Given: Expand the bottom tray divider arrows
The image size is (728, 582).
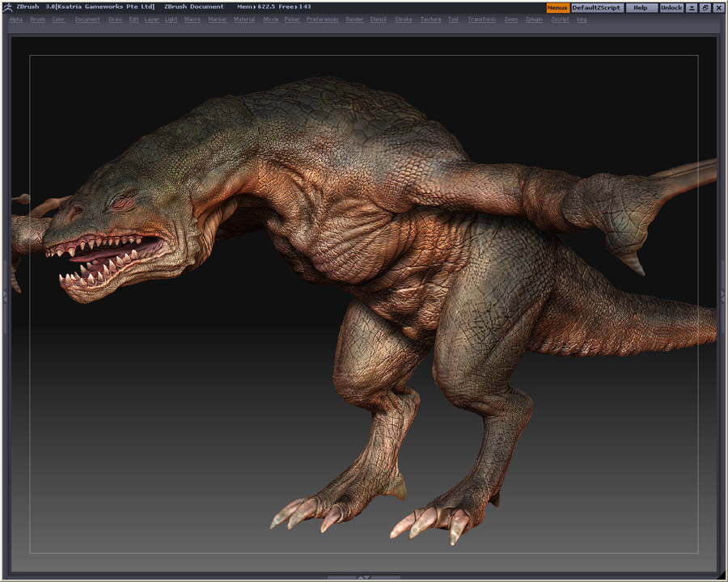Looking at the screenshot, I should [x=364, y=578].
